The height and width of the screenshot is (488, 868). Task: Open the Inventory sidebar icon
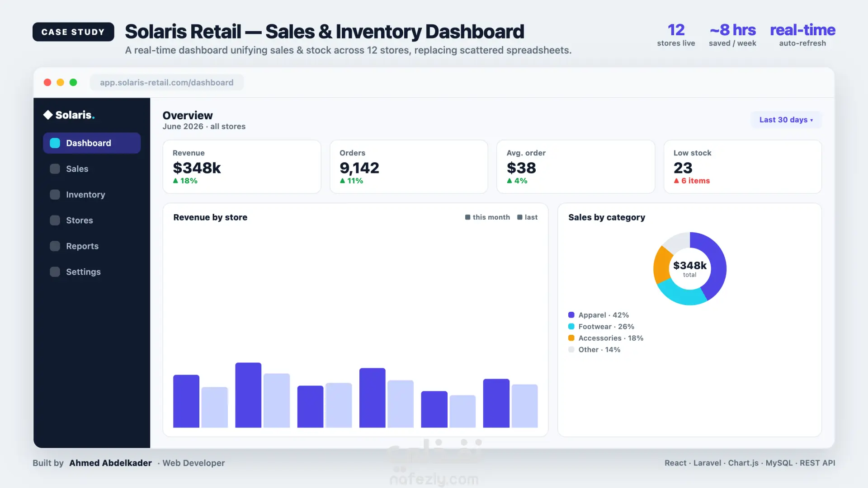[55, 194]
